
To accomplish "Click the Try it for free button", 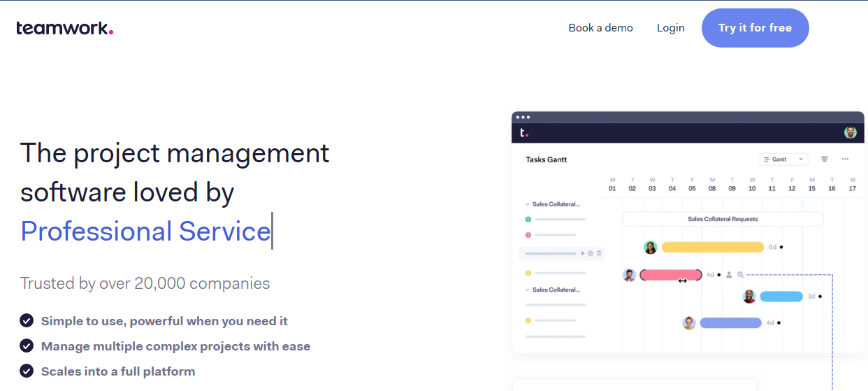I will [755, 28].
